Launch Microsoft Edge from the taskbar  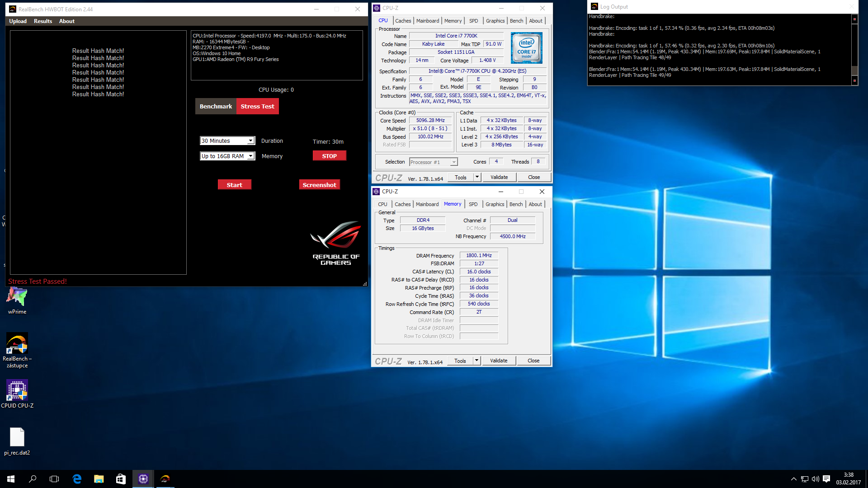77,479
